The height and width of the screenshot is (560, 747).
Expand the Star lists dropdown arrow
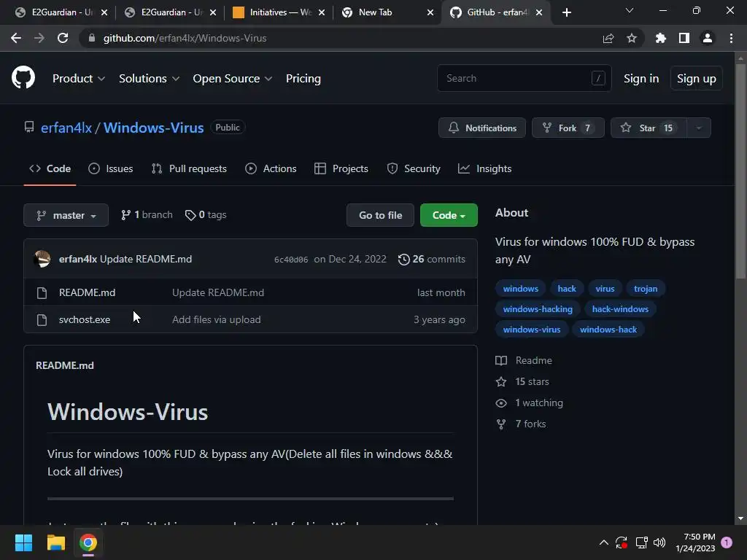(x=699, y=128)
